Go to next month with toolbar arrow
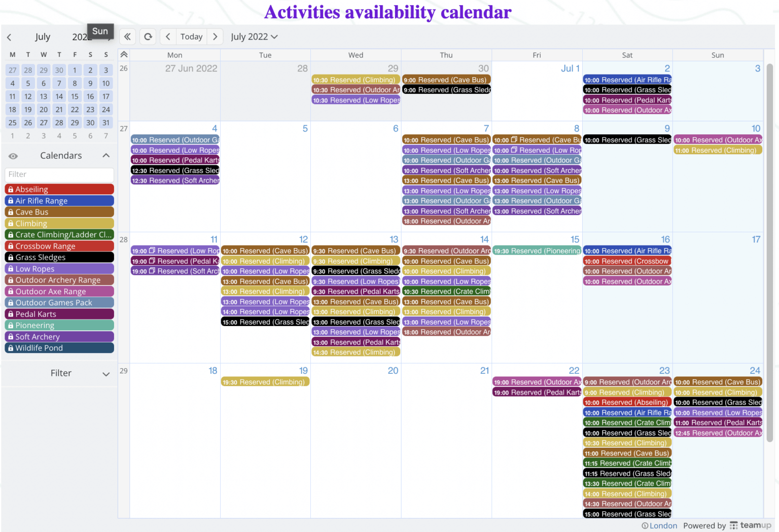 [x=215, y=37]
